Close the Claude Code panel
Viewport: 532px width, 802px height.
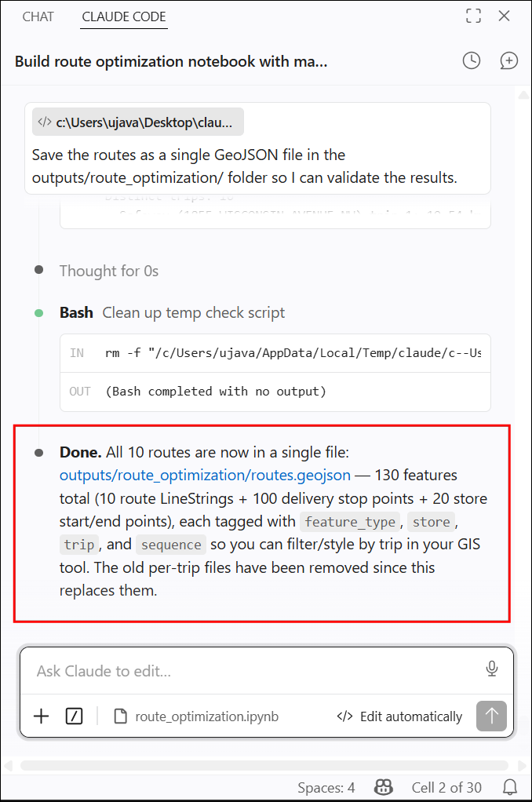click(x=505, y=16)
